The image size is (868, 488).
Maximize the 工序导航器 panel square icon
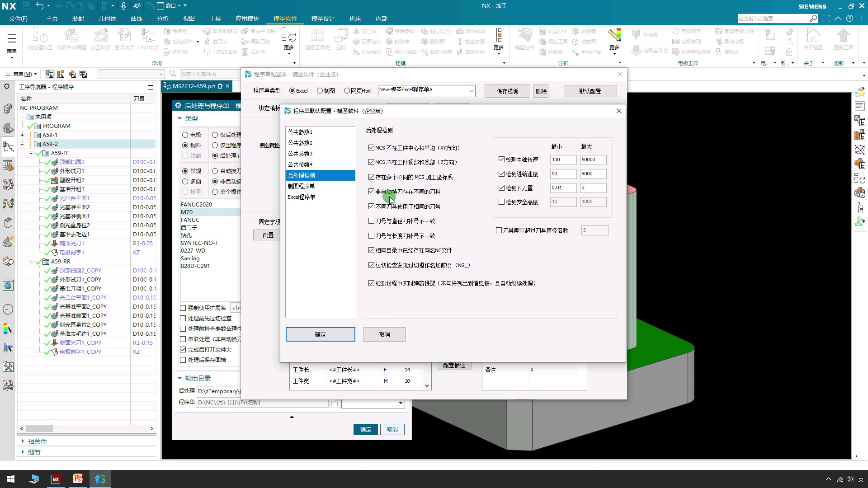click(151, 87)
